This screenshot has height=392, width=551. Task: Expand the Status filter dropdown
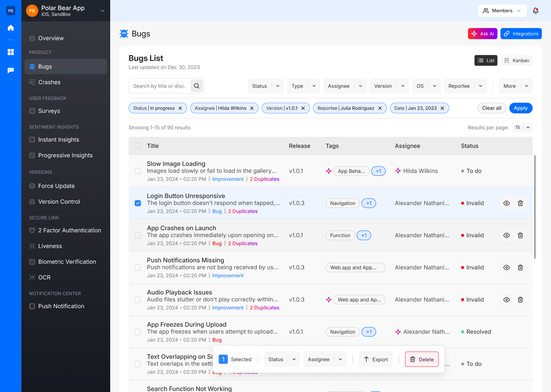point(266,86)
